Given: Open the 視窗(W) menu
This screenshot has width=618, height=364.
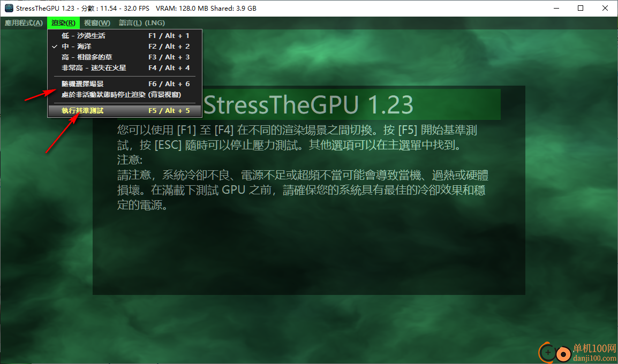Looking at the screenshot, I should (97, 23).
